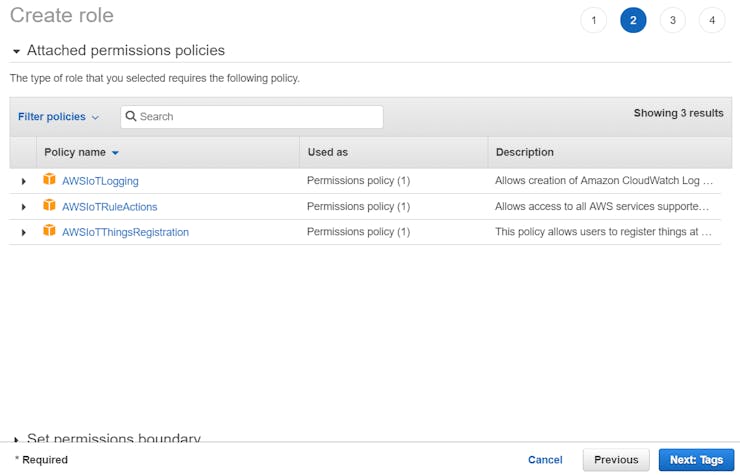Image resolution: width=740 pixels, height=475 pixels.
Task: Expand the Set permissions boundary section
Action: point(16,439)
